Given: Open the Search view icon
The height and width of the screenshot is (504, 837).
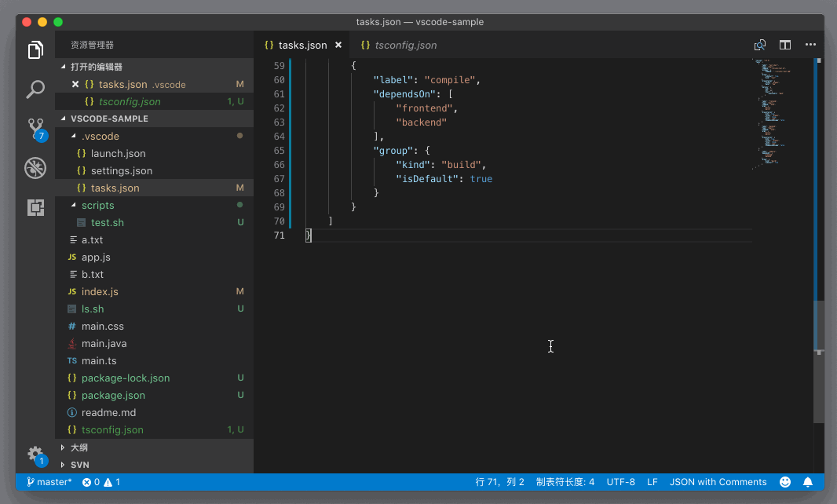Looking at the screenshot, I should [x=35, y=89].
